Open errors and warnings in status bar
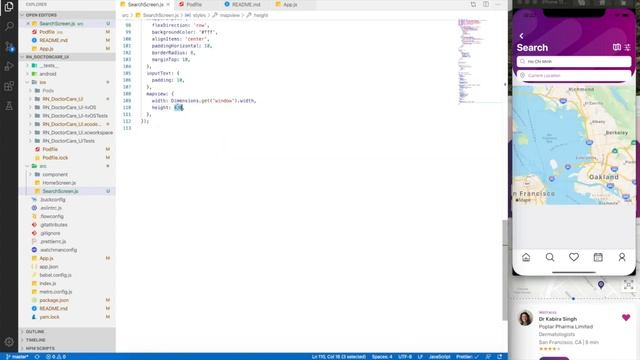The image size is (640, 360). (x=56, y=357)
